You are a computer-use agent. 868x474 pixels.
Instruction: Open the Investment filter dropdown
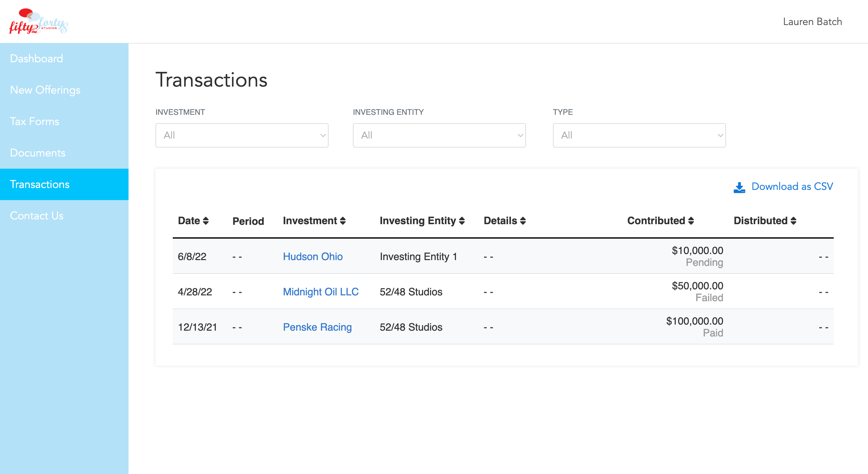click(x=242, y=135)
